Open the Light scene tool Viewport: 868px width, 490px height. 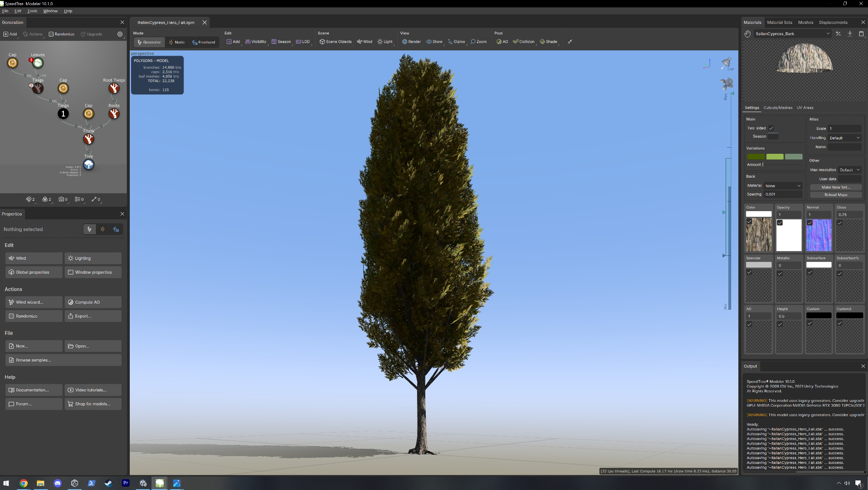coord(385,42)
